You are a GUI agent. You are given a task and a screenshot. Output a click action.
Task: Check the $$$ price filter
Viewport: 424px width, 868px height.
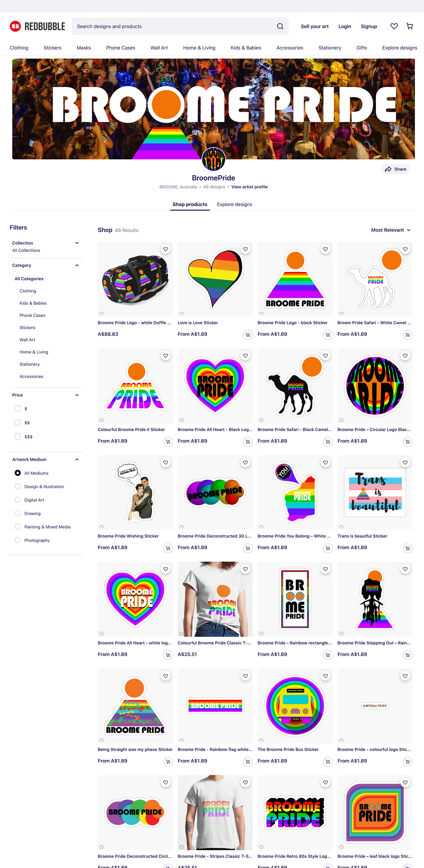point(18,436)
